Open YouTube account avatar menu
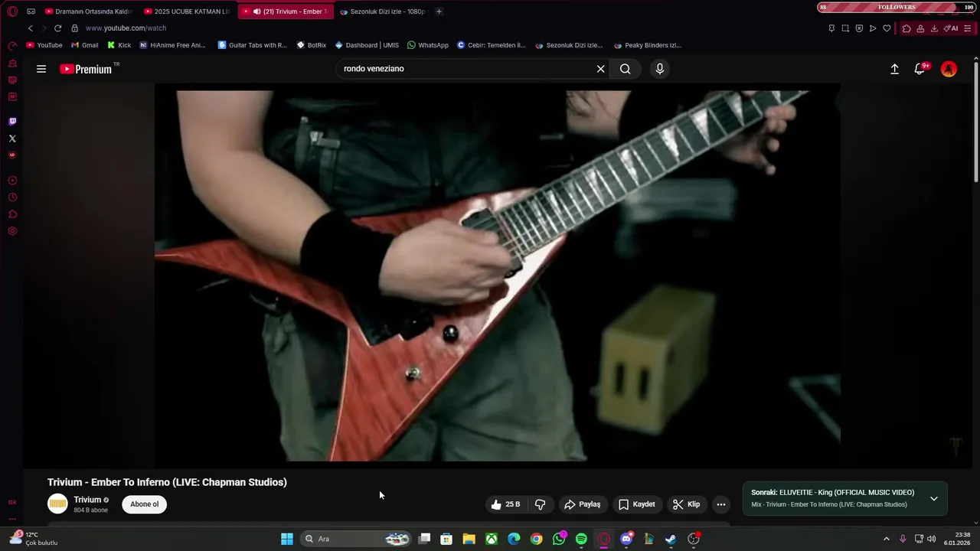The image size is (980, 551). pos(949,69)
